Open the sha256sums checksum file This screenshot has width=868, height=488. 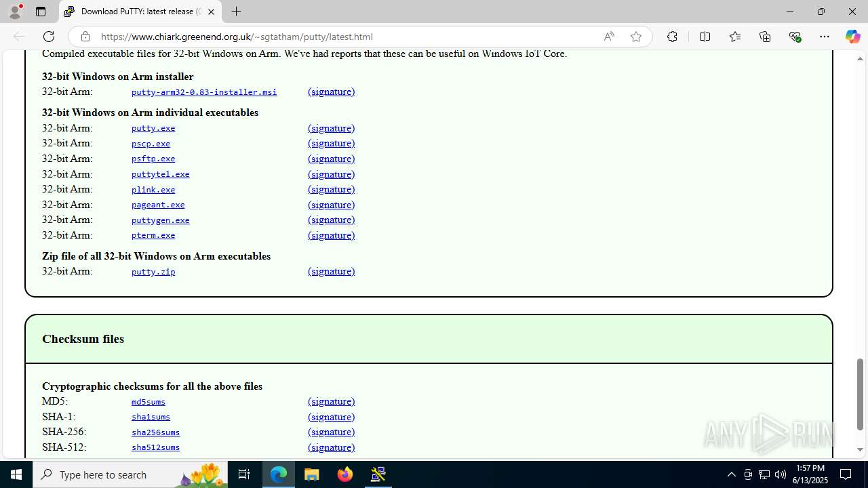155,432
